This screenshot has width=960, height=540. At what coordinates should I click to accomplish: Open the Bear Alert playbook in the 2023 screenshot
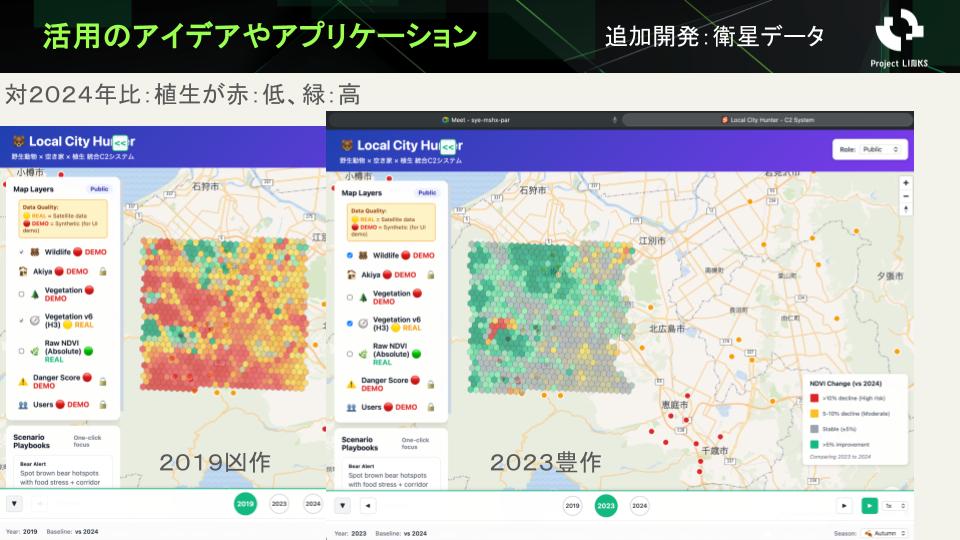tap(391, 474)
